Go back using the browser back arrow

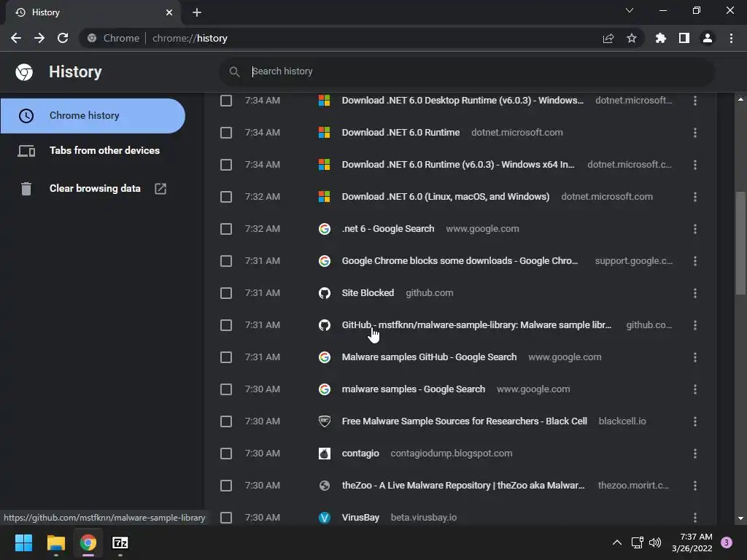[x=16, y=38]
